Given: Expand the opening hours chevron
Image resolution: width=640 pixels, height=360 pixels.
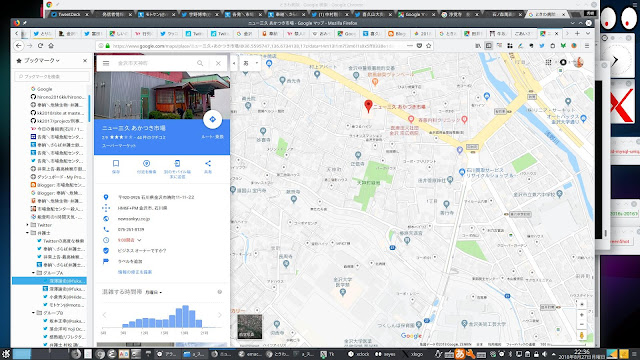Looking at the screenshot, I should 140,240.
